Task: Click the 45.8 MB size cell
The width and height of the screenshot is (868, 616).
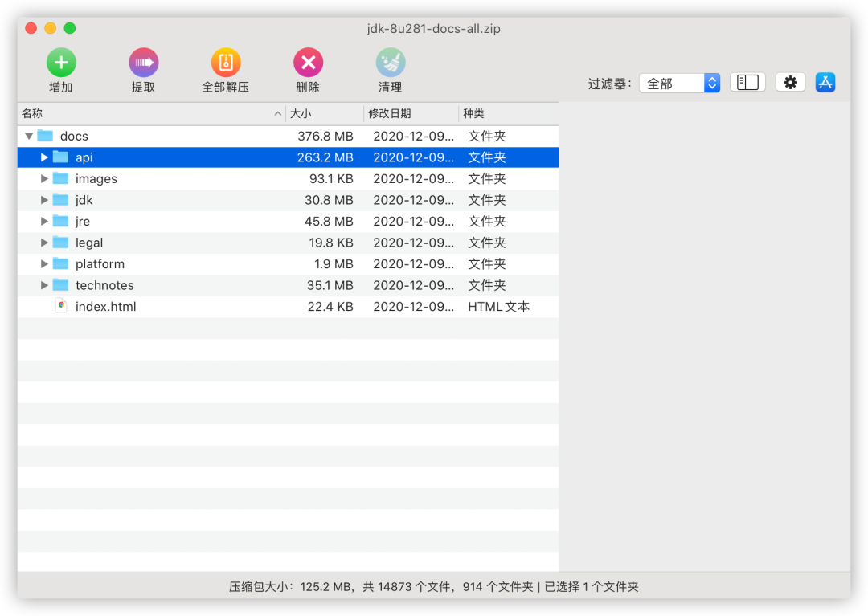Action: click(329, 221)
